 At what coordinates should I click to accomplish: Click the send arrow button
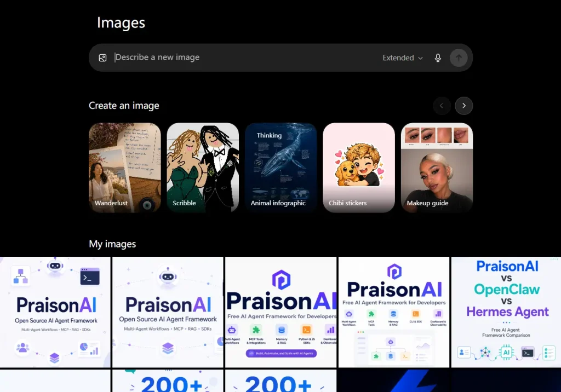[x=459, y=57]
